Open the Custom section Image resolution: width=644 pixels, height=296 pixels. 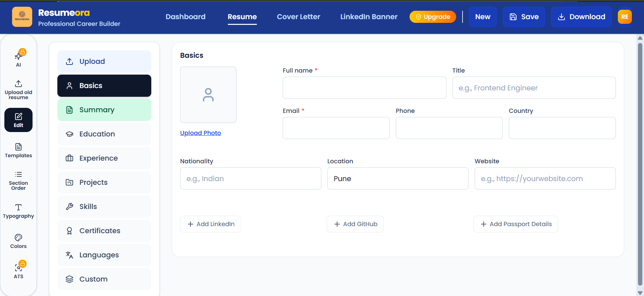[104, 279]
